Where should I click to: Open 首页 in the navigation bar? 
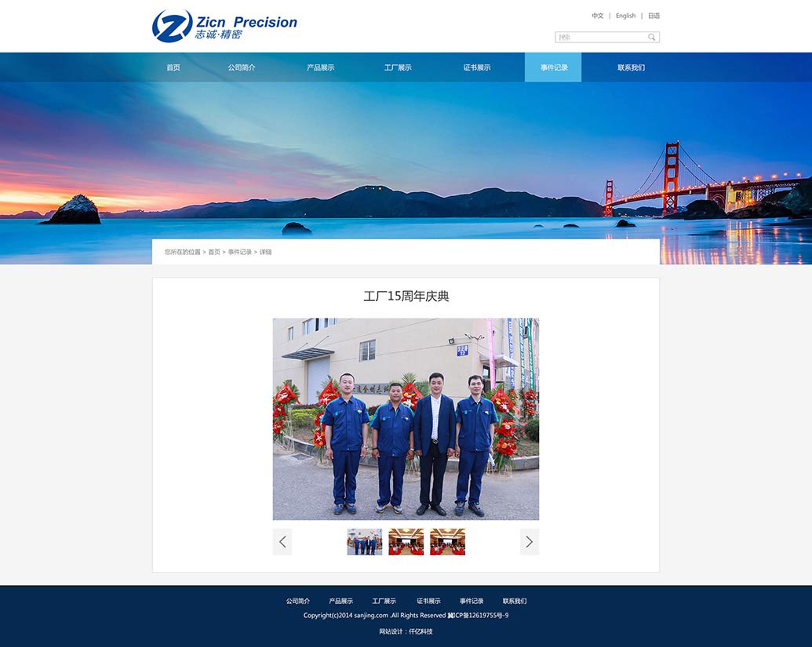pos(173,67)
